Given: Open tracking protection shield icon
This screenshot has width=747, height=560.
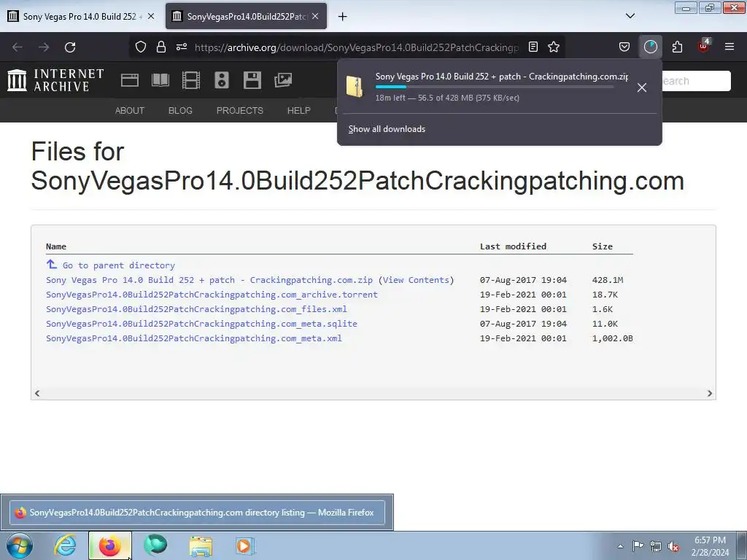Looking at the screenshot, I should click(x=141, y=47).
